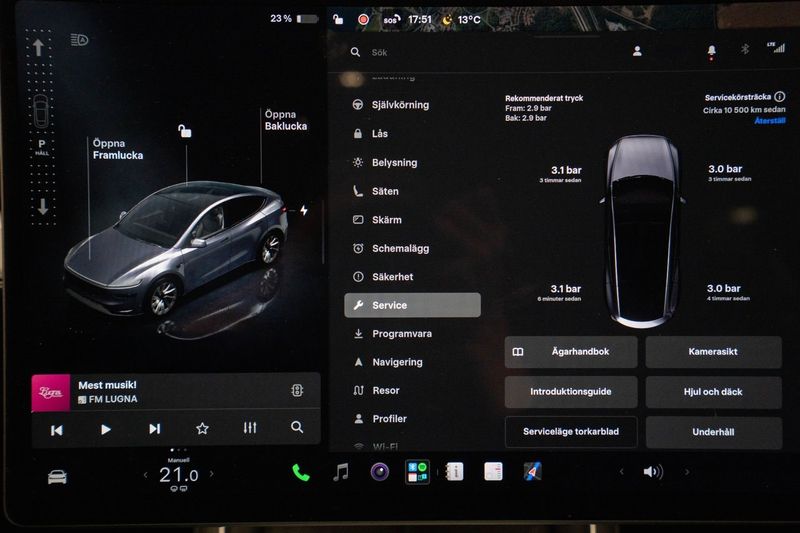The image size is (800, 533).
Task: Tap the unlock padlock above the car
Action: pos(185,131)
